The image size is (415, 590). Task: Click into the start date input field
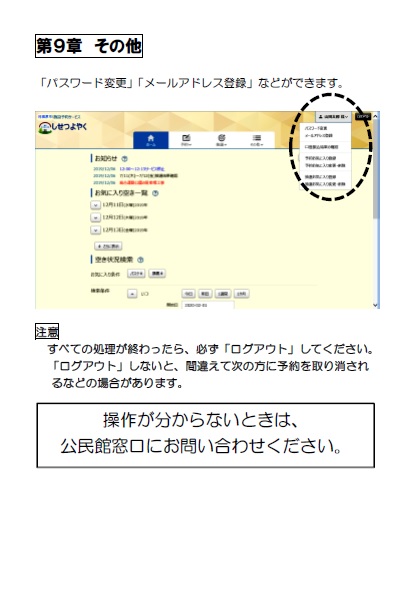pos(208,305)
